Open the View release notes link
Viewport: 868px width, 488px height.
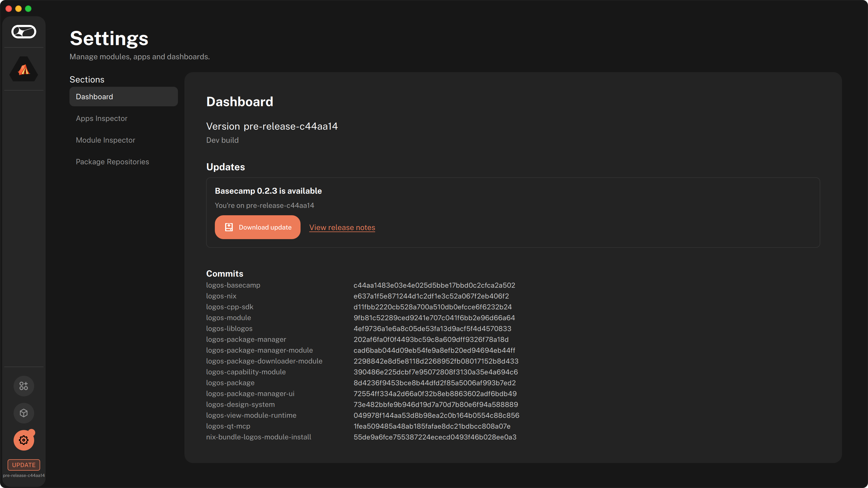(342, 227)
